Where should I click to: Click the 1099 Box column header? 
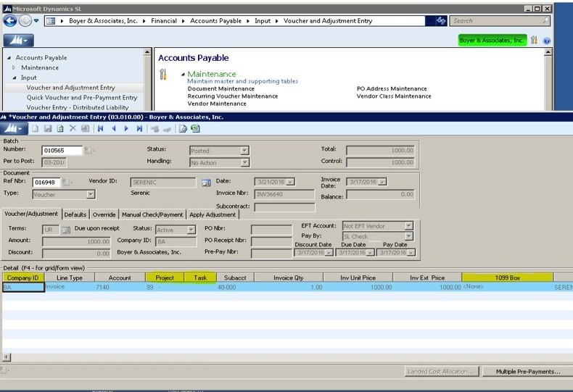507,278
